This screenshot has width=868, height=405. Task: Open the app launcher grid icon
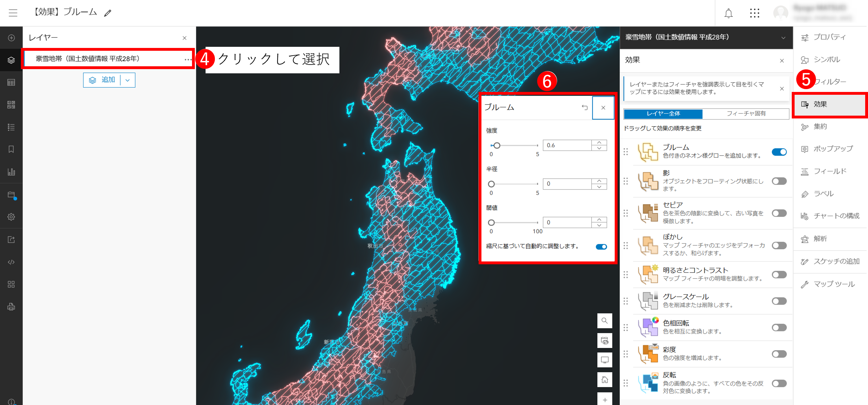(x=754, y=13)
